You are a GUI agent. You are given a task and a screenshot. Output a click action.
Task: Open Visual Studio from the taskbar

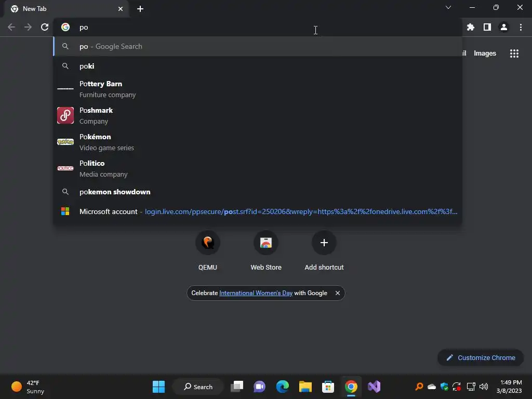pyautogui.click(x=374, y=387)
